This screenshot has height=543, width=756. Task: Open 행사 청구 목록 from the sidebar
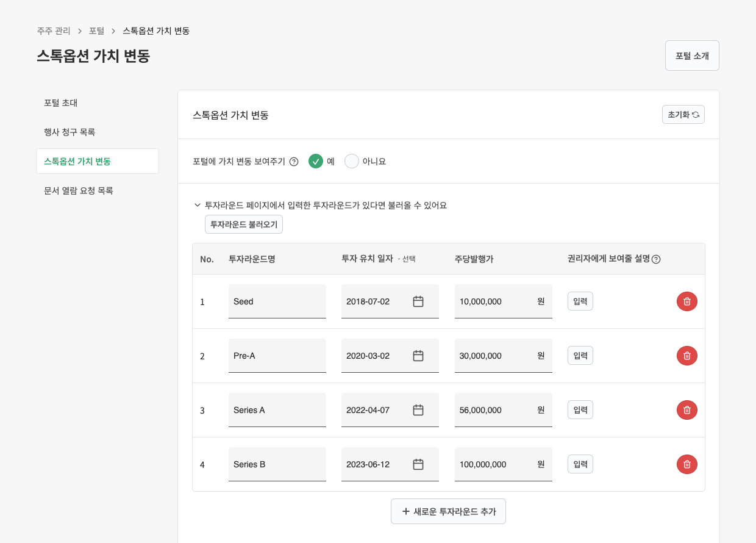[68, 132]
